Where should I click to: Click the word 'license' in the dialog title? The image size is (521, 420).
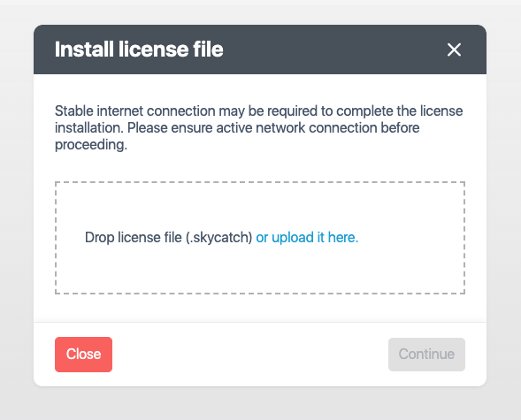[x=153, y=50]
